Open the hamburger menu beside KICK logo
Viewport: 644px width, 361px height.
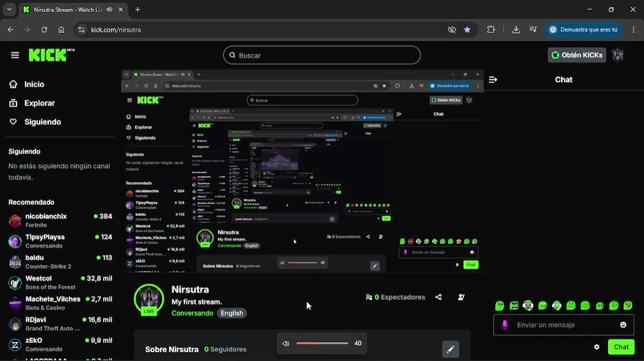15,55
